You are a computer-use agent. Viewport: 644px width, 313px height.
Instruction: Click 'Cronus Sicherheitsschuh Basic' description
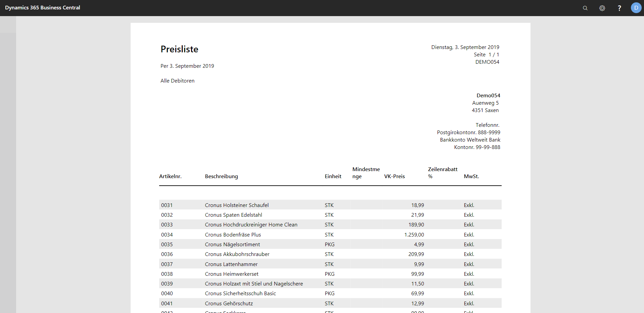240,294
